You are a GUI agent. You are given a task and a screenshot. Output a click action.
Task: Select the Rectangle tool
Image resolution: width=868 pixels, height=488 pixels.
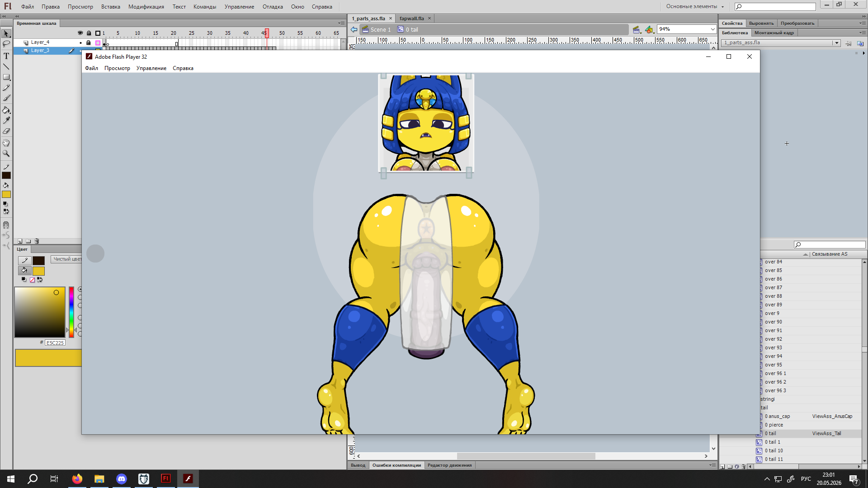click(6, 77)
